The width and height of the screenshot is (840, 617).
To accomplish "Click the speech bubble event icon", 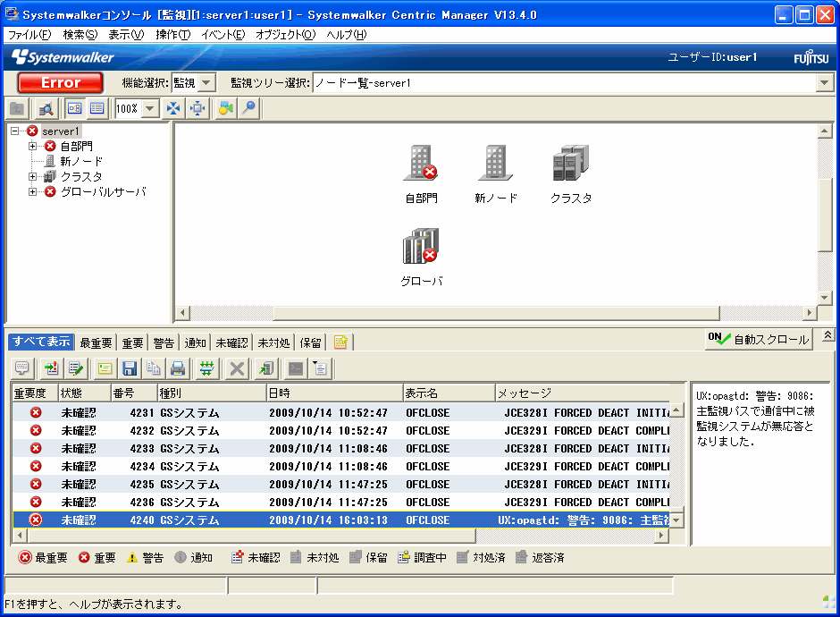I will click(22, 368).
